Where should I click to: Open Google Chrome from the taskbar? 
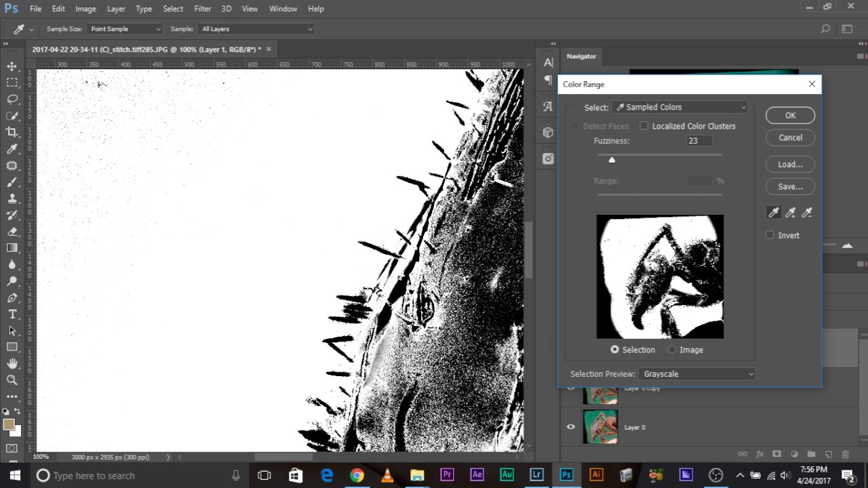[357, 475]
